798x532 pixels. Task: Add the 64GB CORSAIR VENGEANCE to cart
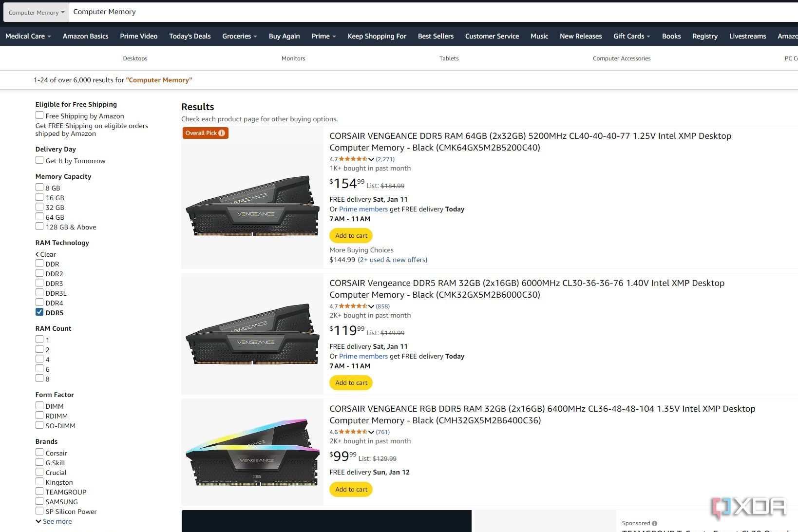pos(351,236)
